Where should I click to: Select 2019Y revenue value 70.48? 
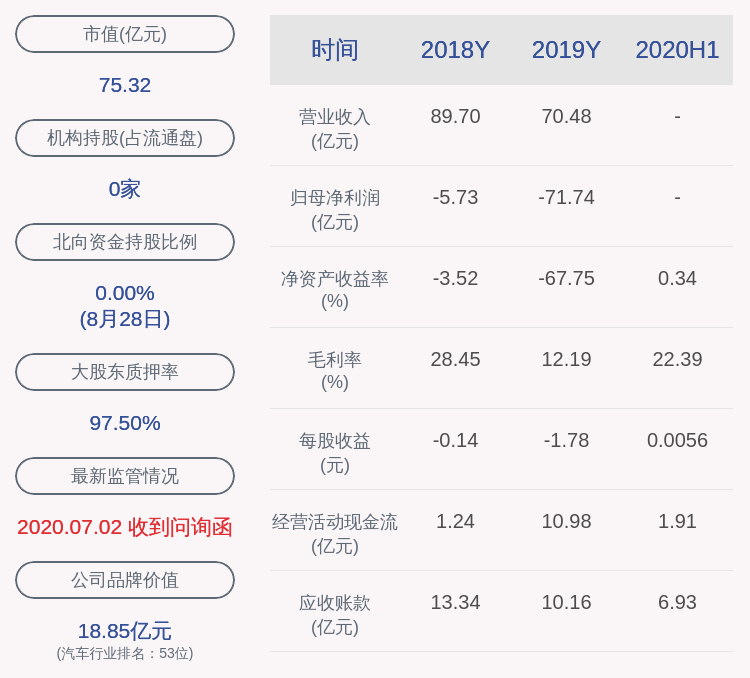tap(566, 116)
